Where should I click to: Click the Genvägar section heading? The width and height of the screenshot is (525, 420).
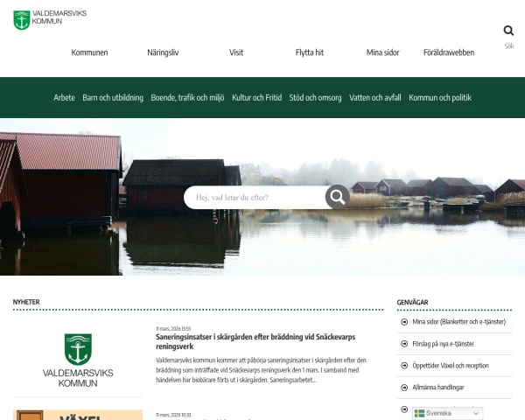pyautogui.click(x=412, y=303)
